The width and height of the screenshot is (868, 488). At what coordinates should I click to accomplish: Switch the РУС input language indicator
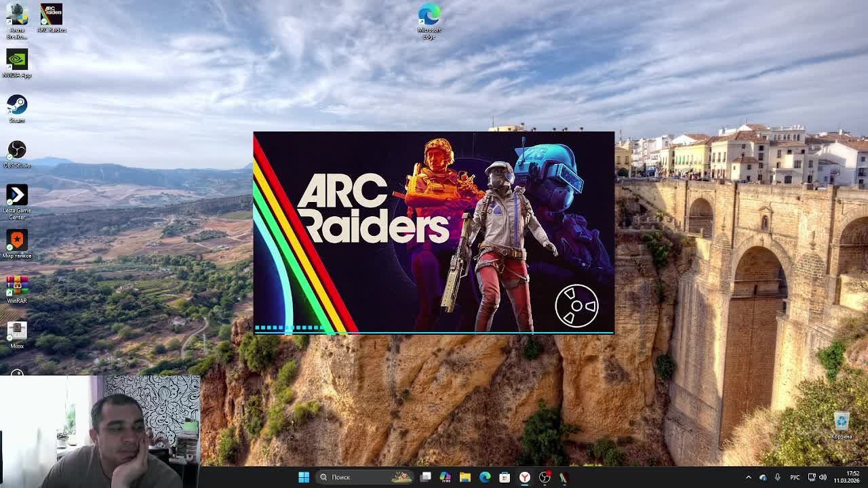(795, 477)
